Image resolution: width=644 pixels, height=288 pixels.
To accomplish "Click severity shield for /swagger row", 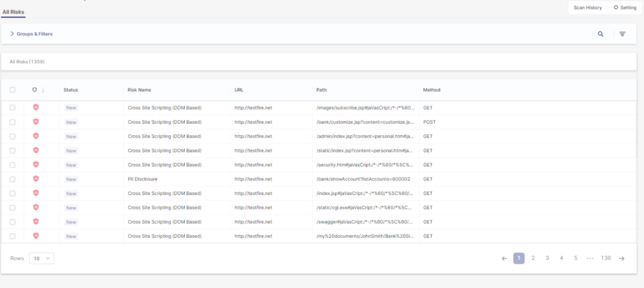I will click(x=36, y=221).
